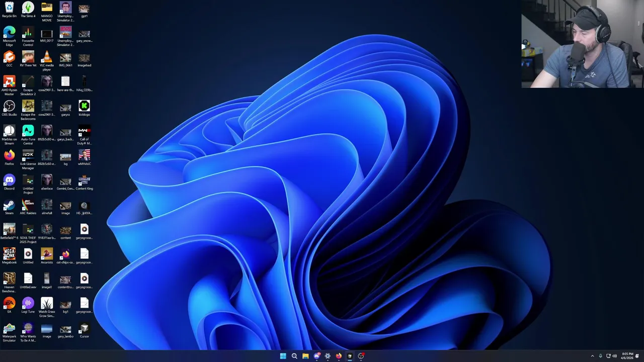
Task: Select Watch Grass Grow Simulator shortcut
Action: (47, 307)
